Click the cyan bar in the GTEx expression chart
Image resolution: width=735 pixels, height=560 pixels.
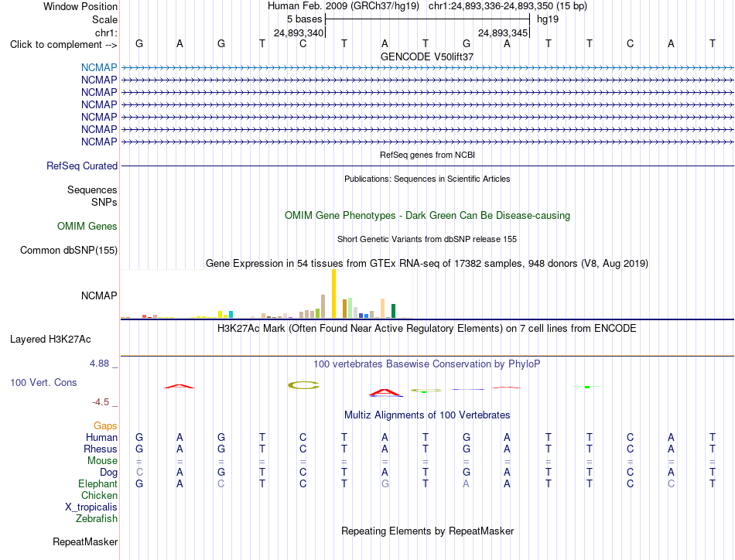[x=231, y=315]
